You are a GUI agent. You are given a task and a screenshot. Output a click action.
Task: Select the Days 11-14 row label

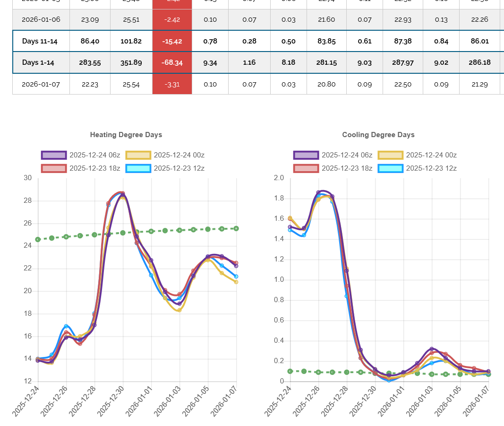coord(40,42)
